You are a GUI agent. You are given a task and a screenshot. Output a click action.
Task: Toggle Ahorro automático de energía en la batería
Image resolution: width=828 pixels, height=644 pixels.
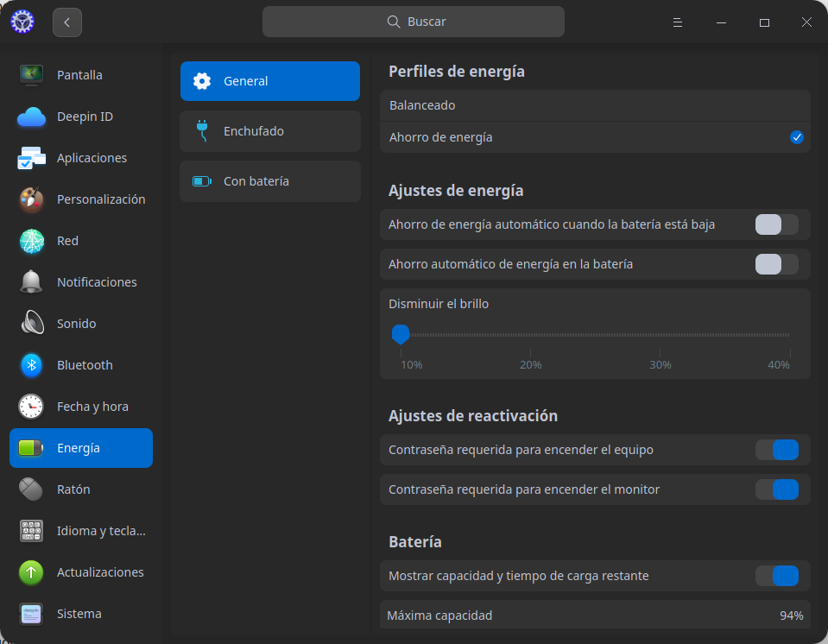point(777,264)
